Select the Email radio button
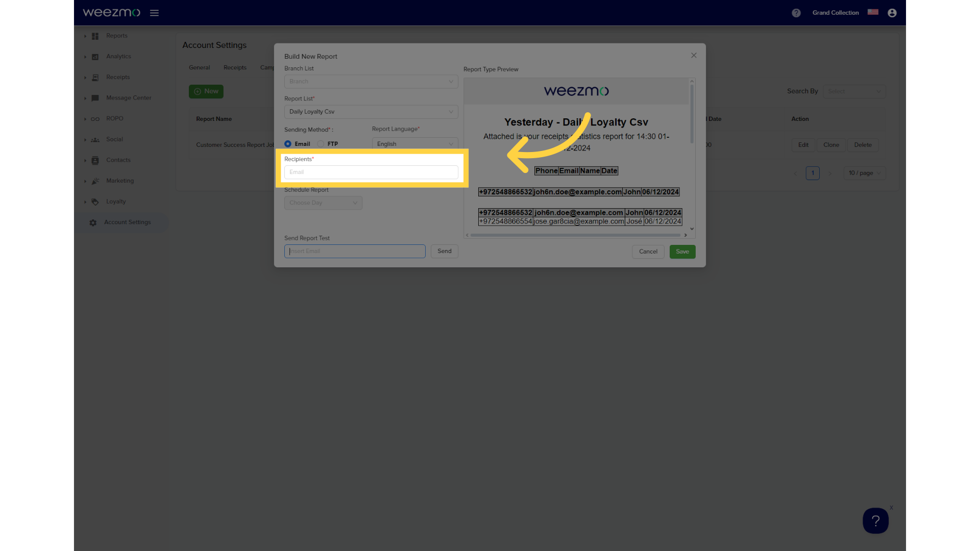 (x=287, y=143)
